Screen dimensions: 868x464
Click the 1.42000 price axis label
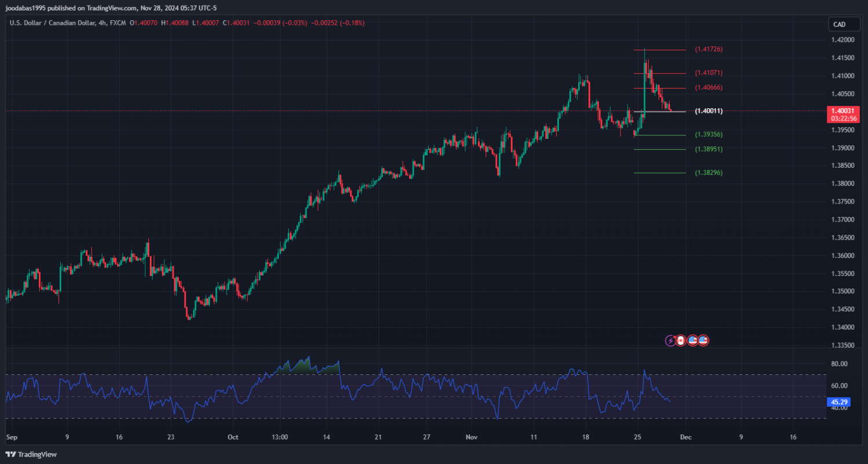coord(843,40)
